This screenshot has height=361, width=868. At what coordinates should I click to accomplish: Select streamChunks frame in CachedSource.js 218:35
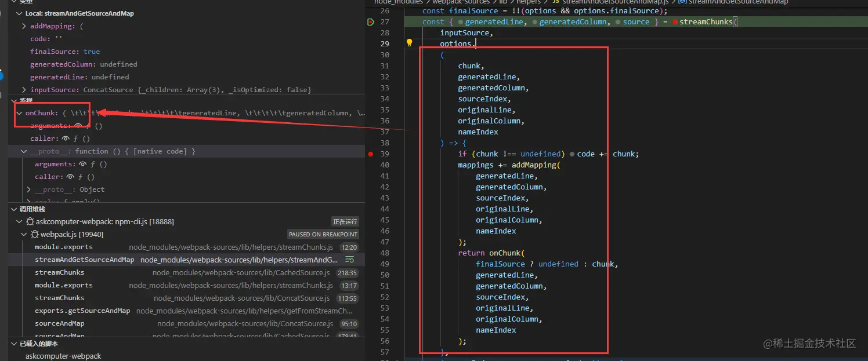pyautogui.click(x=186, y=273)
